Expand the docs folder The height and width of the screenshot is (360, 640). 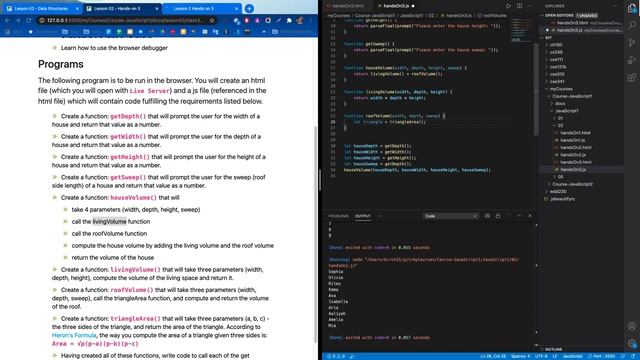coord(560,103)
